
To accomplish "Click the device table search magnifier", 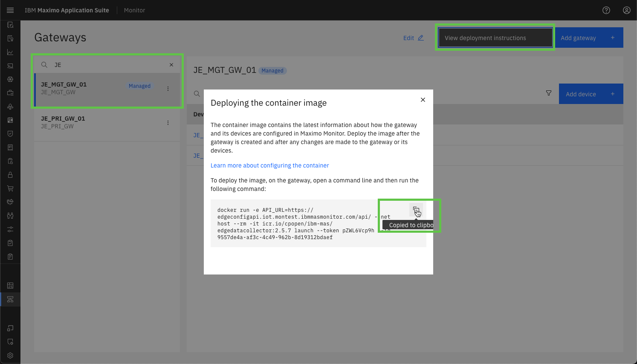I will [x=197, y=94].
